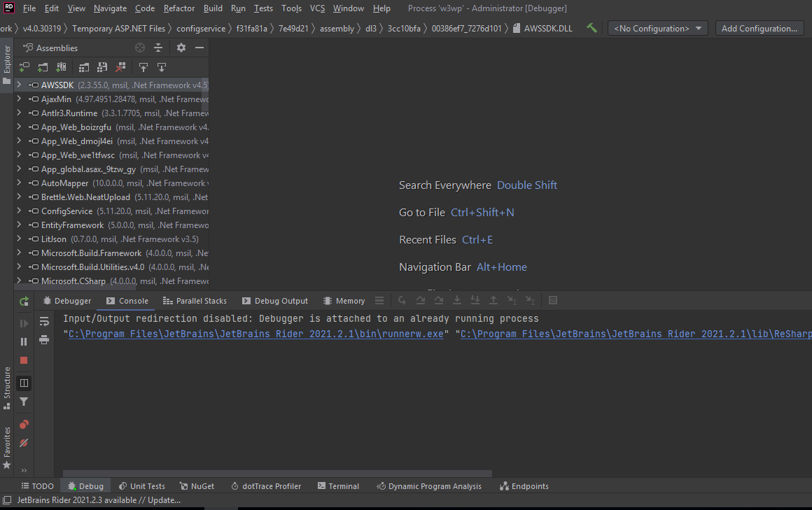Open the Terminal tool window
The height and width of the screenshot is (510, 812).
point(338,486)
